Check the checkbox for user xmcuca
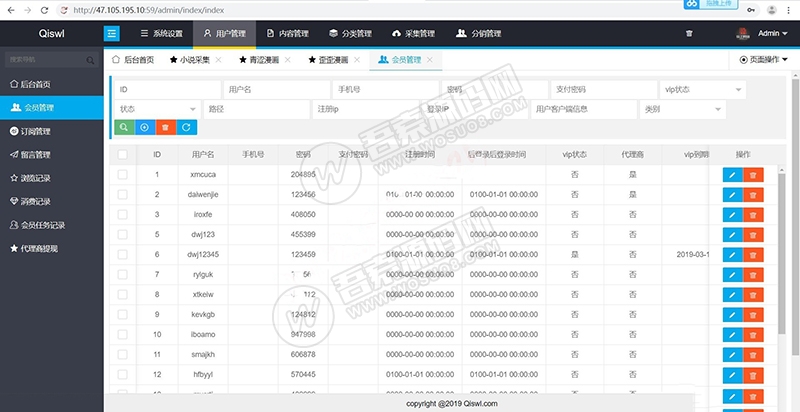Image resolution: width=800 pixels, height=412 pixels. [122, 175]
